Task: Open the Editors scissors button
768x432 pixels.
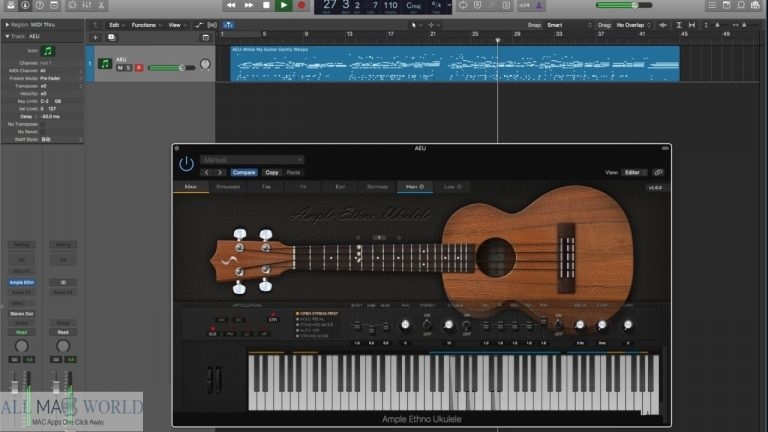Action: [101, 5]
